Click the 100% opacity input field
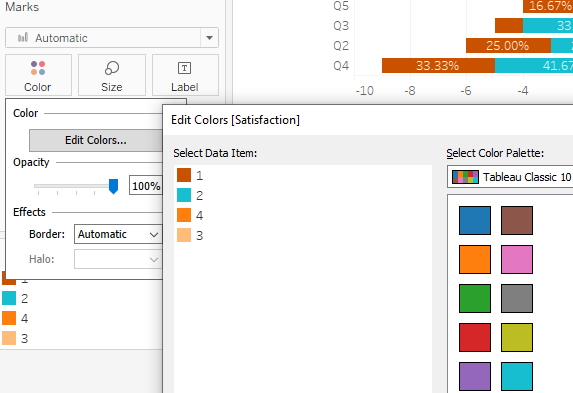This screenshot has height=393, width=573. 146,186
